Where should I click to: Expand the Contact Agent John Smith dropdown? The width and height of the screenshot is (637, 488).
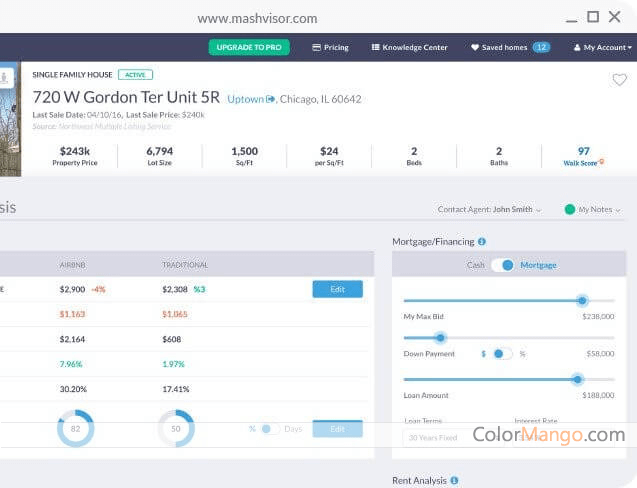[x=489, y=210]
